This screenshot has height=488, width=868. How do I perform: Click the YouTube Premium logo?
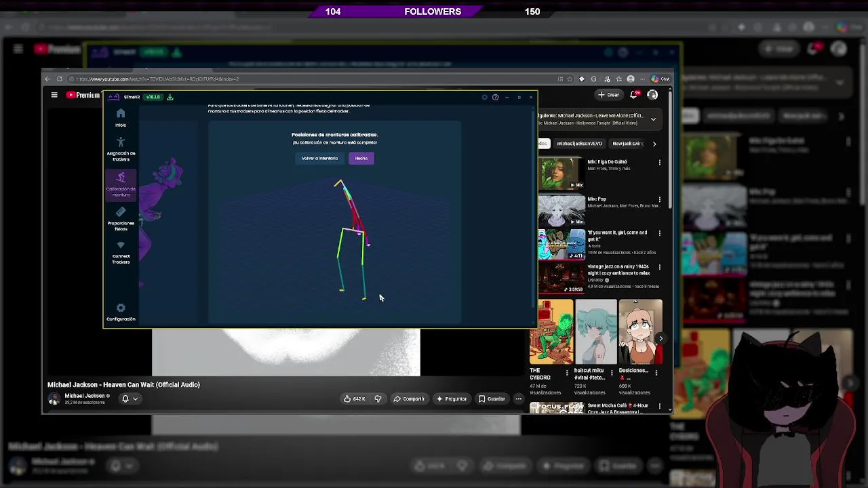point(83,95)
